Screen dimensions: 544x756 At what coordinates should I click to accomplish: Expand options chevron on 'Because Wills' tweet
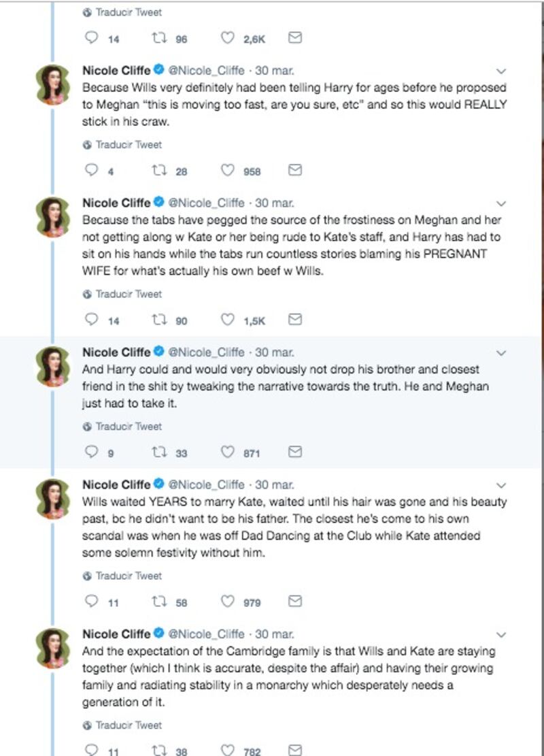(x=501, y=71)
